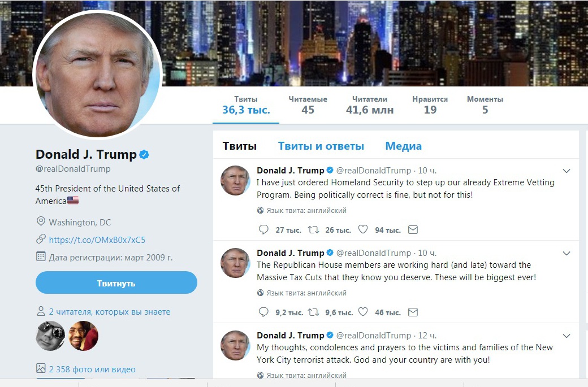
Task: Retweet the Massive Tax Cuts tweet
Action: click(x=313, y=312)
